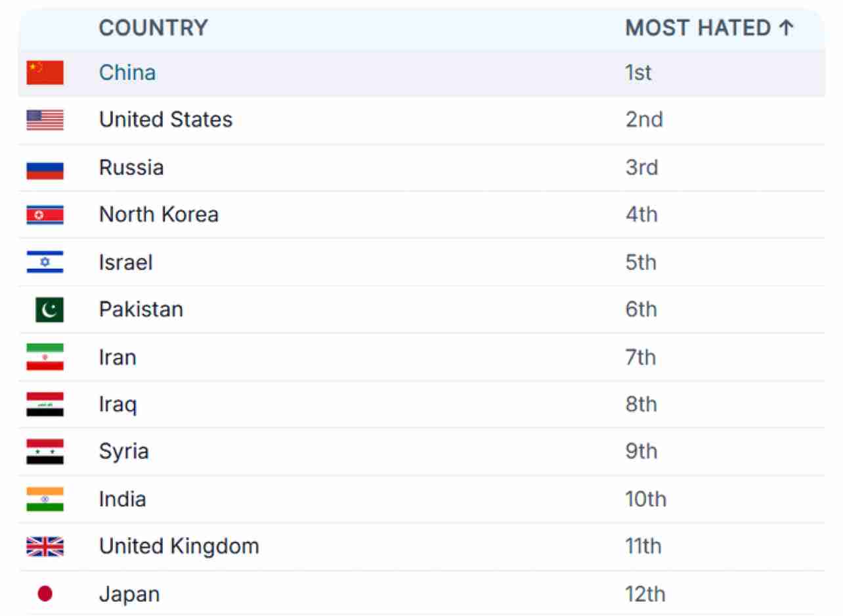Click the 12th ranking cell for Japan
The height and width of the screenshot is (616, 843).
(x=645, y=594)
